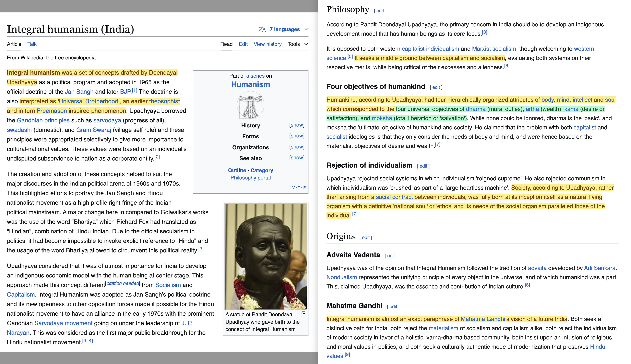
Task: Click footnote reference [8]
Action: [527, 285]
